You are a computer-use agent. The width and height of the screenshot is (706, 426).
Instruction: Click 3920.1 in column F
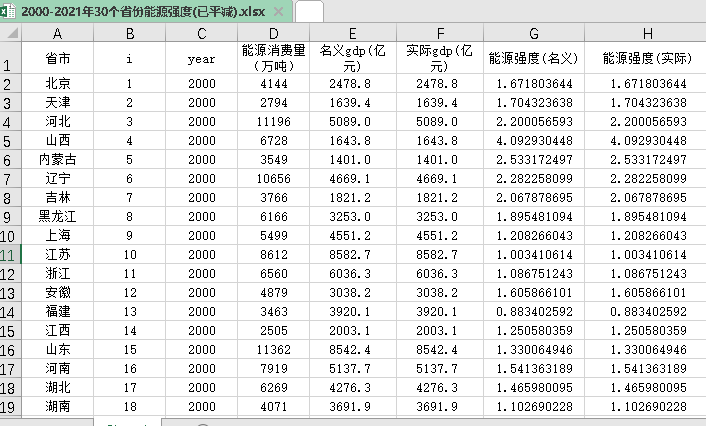point(440,312)
